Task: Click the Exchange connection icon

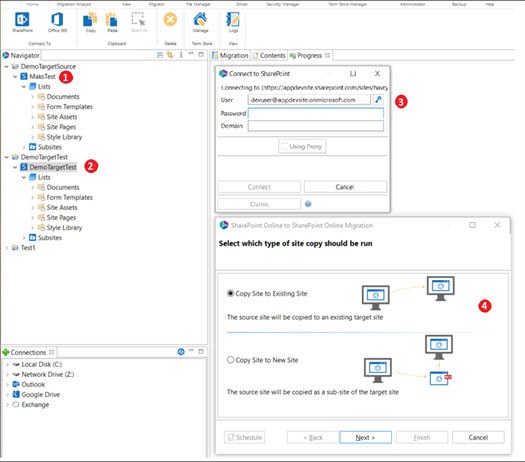Action: tap(16, 404)
